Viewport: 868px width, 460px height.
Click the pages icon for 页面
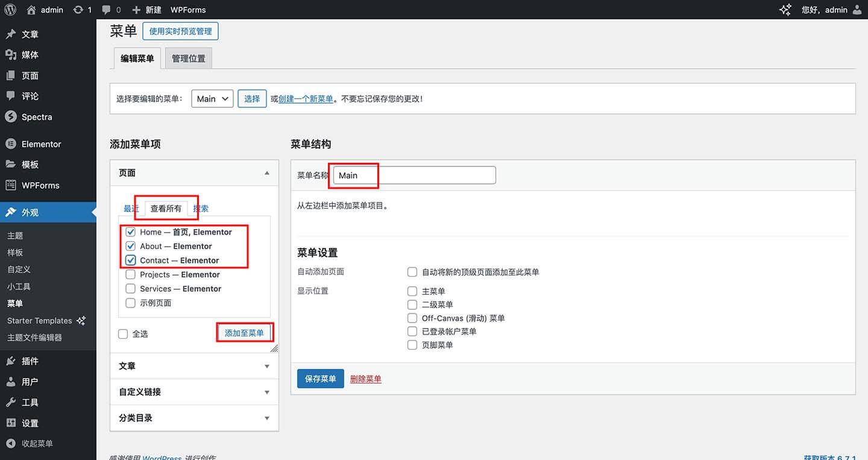click(x=11, y=75)
